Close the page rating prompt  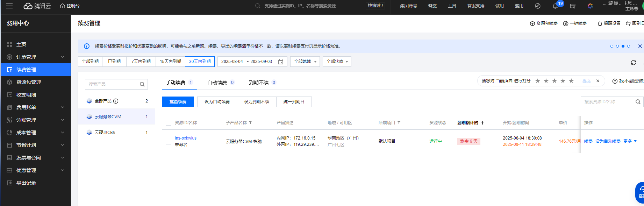(598, 81)
